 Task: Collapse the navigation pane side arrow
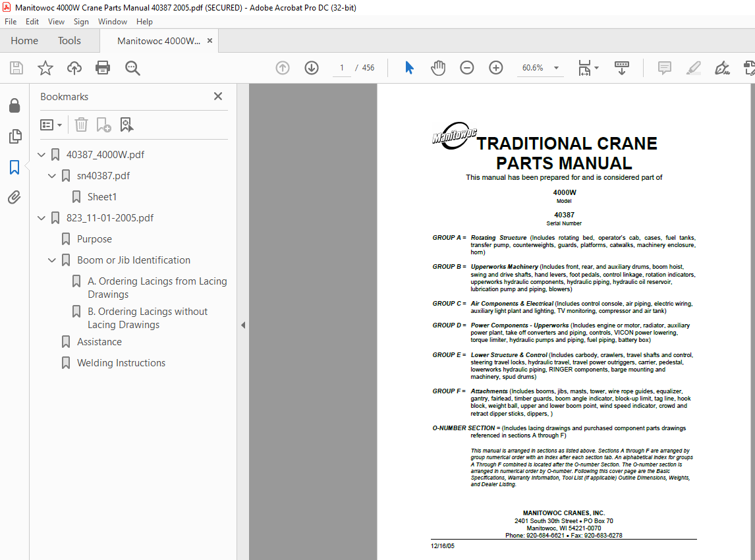point(243,325)
